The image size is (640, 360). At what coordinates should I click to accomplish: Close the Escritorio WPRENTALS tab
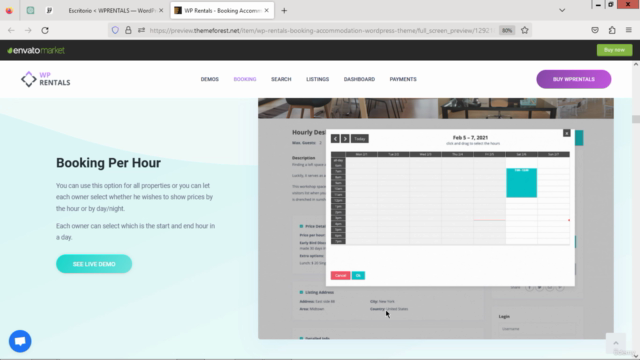pyautogui.click(x=161, y=11)
